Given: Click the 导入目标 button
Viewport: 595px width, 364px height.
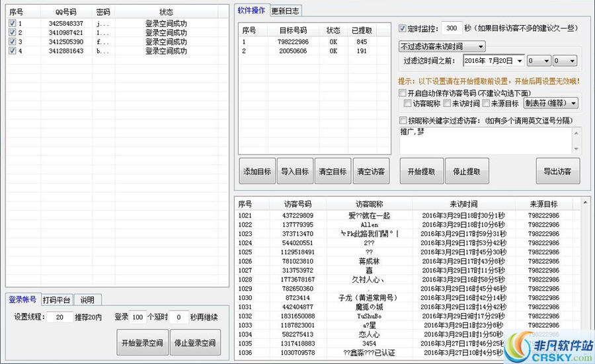Looking at the screenshot, I should pyautogui.click(x=295, y=171).
